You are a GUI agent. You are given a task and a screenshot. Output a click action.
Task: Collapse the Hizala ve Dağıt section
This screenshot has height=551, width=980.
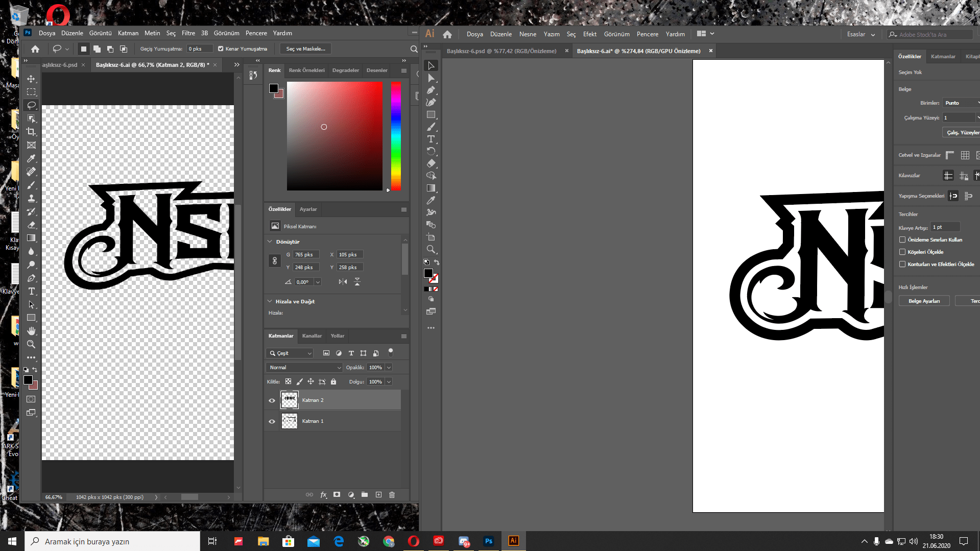(270, 301)
